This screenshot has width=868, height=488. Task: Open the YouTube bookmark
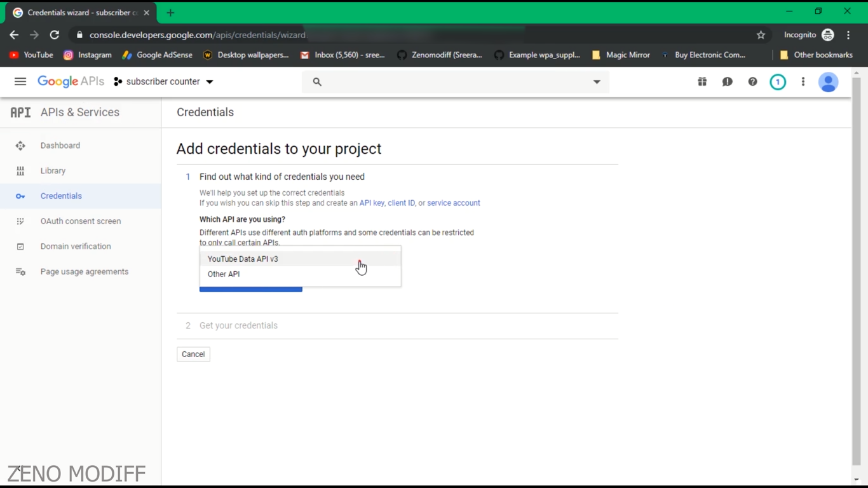[31, 55]
